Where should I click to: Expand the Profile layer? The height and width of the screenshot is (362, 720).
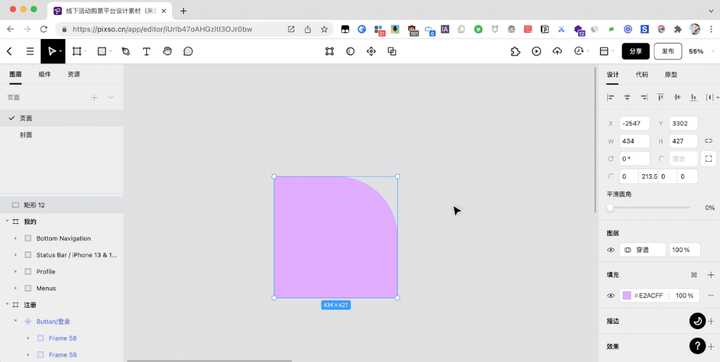coord(15,272)
